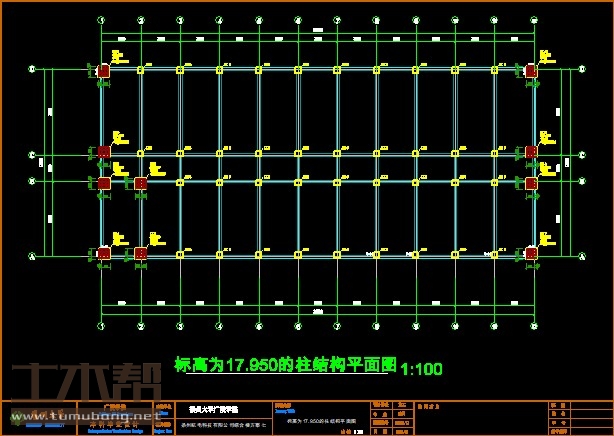Click the overall dimension text above the grid
The width and height of the screenshot is (614, 436).
[x=318, y=31]
